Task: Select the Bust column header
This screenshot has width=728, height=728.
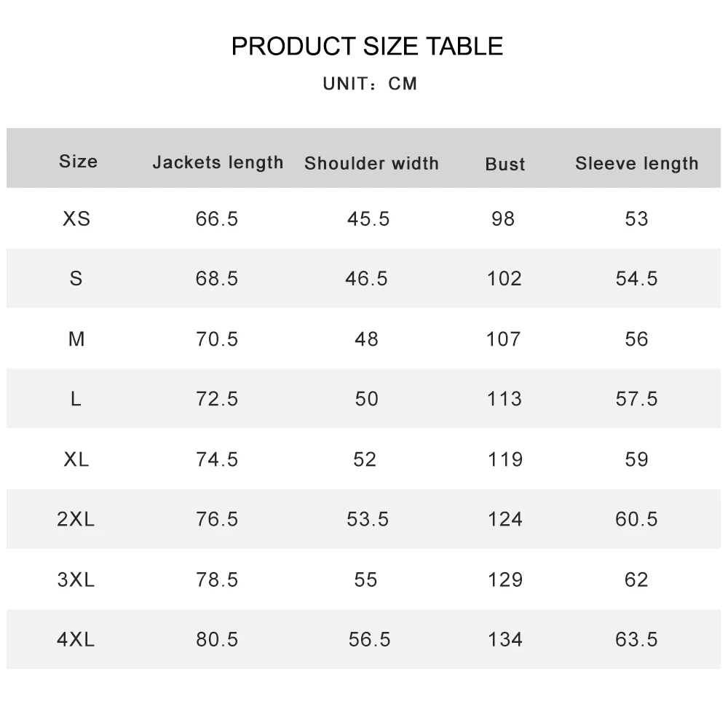Action: (x=505, y=164)
